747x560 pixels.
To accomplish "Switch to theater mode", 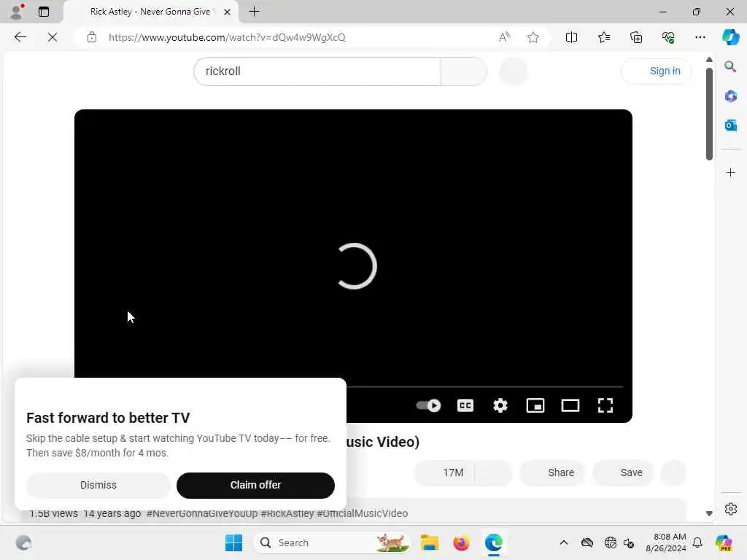I will click(570, 405).
